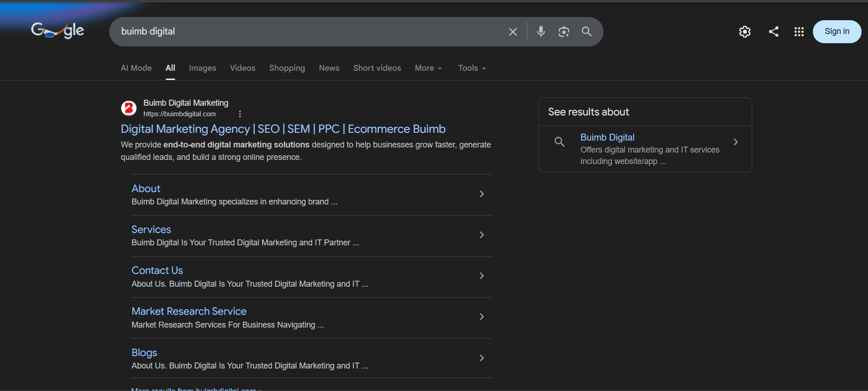Switch to the AI Mode tab

136,68
